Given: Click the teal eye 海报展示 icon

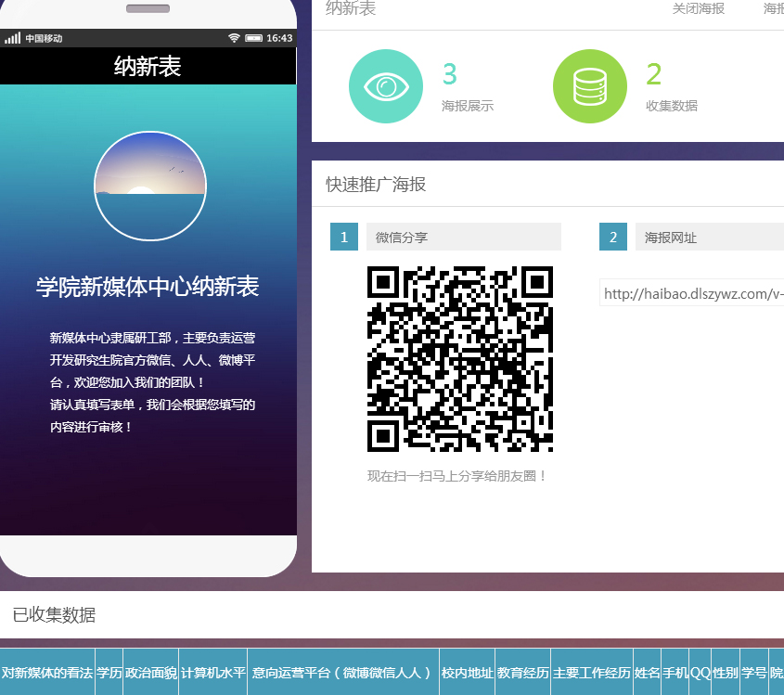Looking at the screenshot, I should tap(385, 86).
